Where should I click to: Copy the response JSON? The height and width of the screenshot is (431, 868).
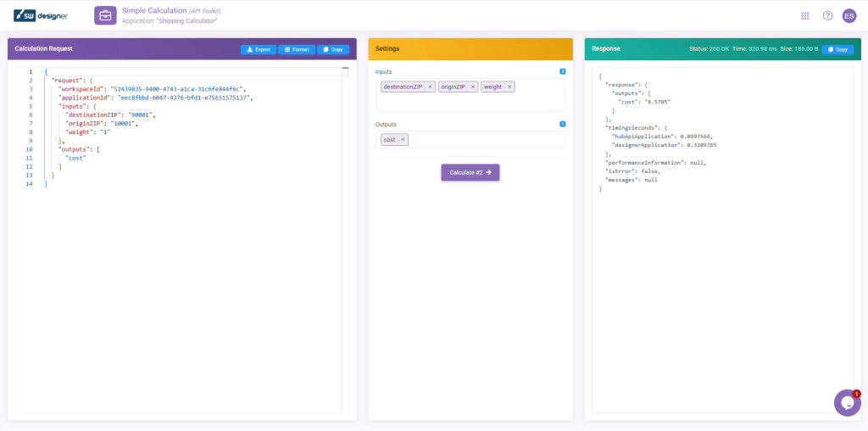[837, 49]
